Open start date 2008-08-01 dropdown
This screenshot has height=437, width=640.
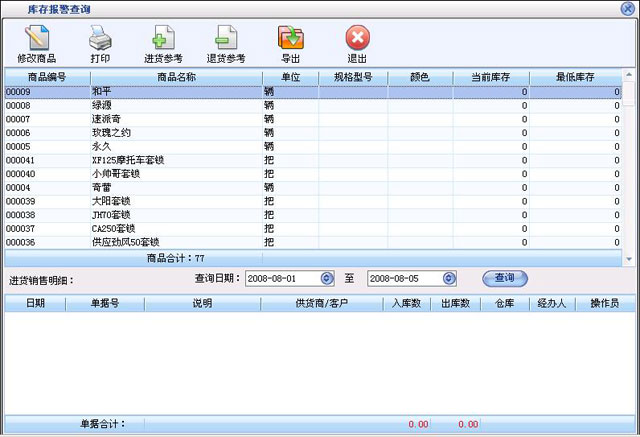pyautogui.click(x=327, y=279)
